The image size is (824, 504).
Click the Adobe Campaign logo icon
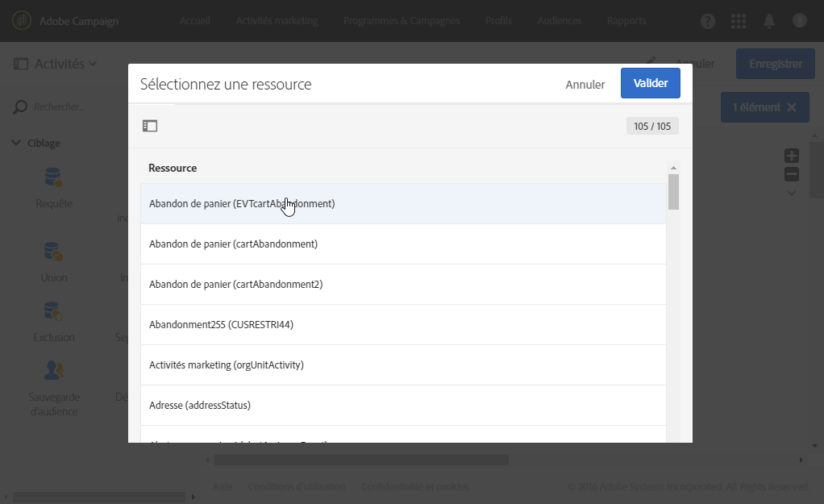22,21
